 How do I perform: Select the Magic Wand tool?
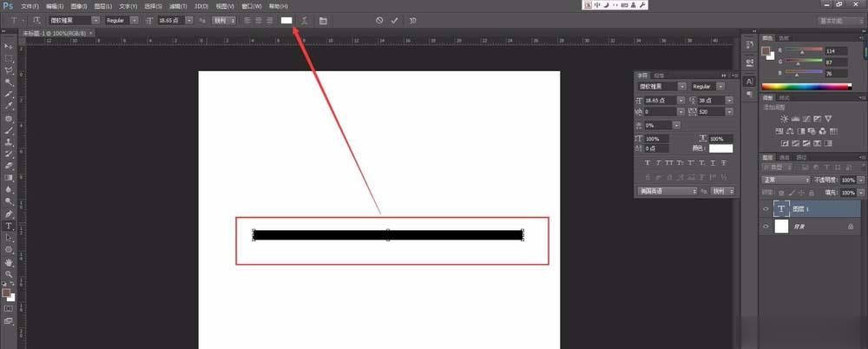pyautogui.click(x=9, y=82)
